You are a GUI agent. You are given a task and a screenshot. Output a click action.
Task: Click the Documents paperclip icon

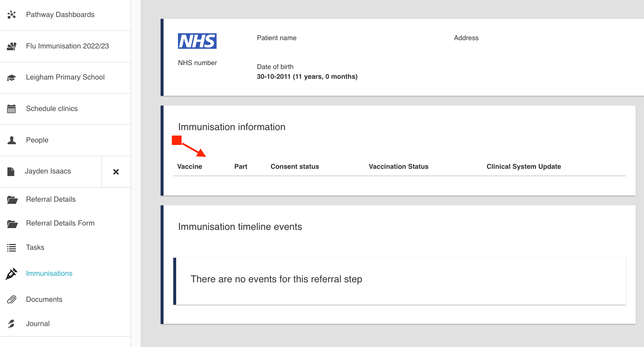point(12,300)
